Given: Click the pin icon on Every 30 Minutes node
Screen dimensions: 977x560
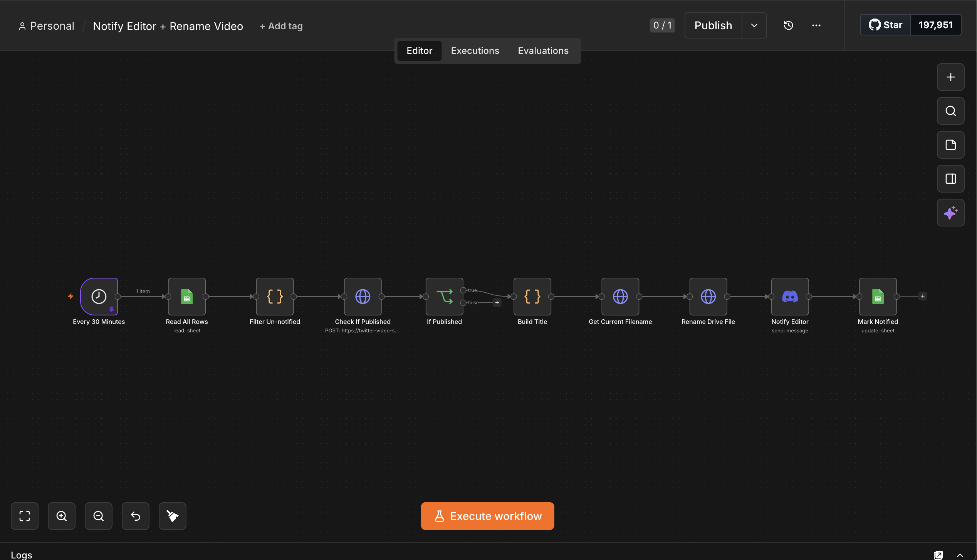Looking at the screenshot, I should pos(111,309).
